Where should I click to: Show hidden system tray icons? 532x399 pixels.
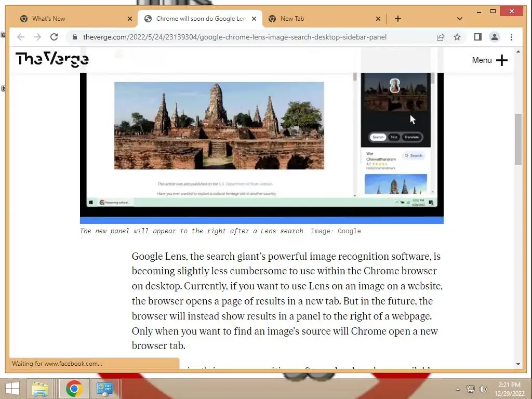coord(458,389)
